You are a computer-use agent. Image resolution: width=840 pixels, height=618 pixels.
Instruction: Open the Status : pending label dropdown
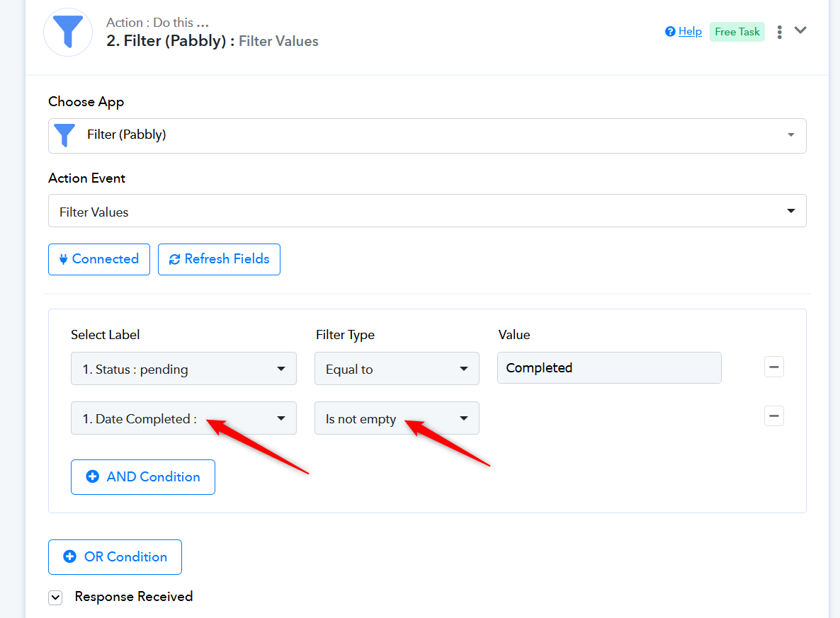click(x=183, y=369)
